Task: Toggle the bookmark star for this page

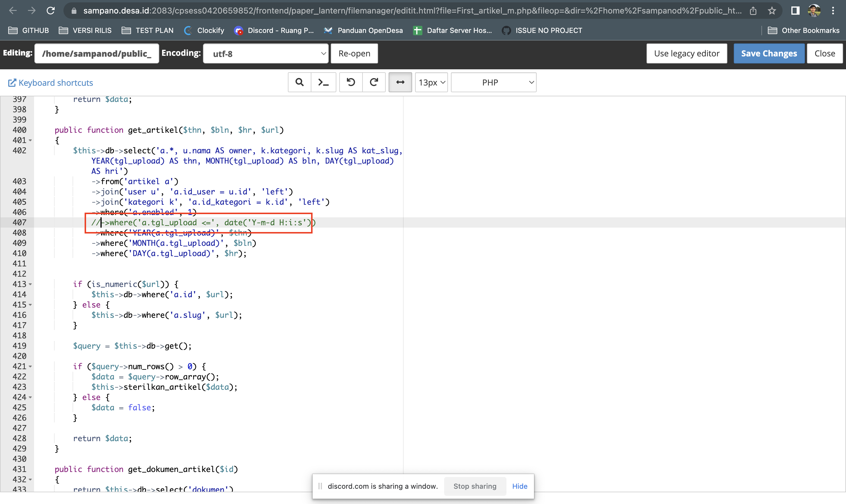Action: click(x=772, y=11)
